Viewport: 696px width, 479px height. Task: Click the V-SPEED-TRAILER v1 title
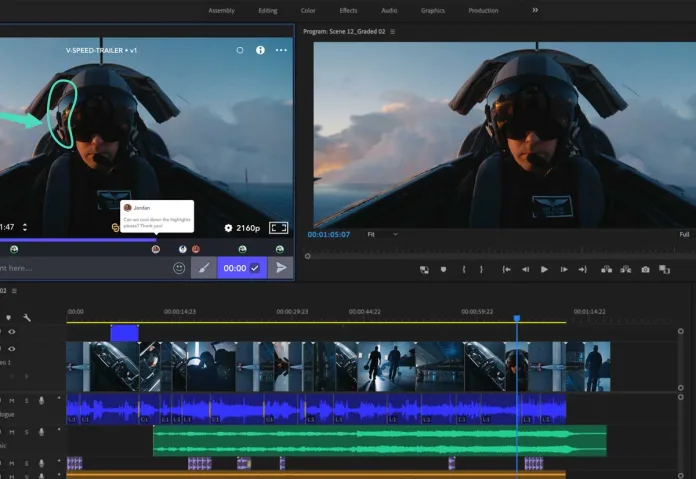[x=101, y=50]
